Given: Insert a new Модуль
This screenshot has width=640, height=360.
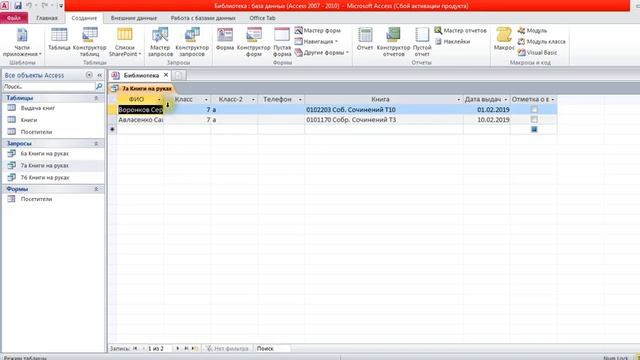Looking at the screenshot, I should [x=532, y=31].
